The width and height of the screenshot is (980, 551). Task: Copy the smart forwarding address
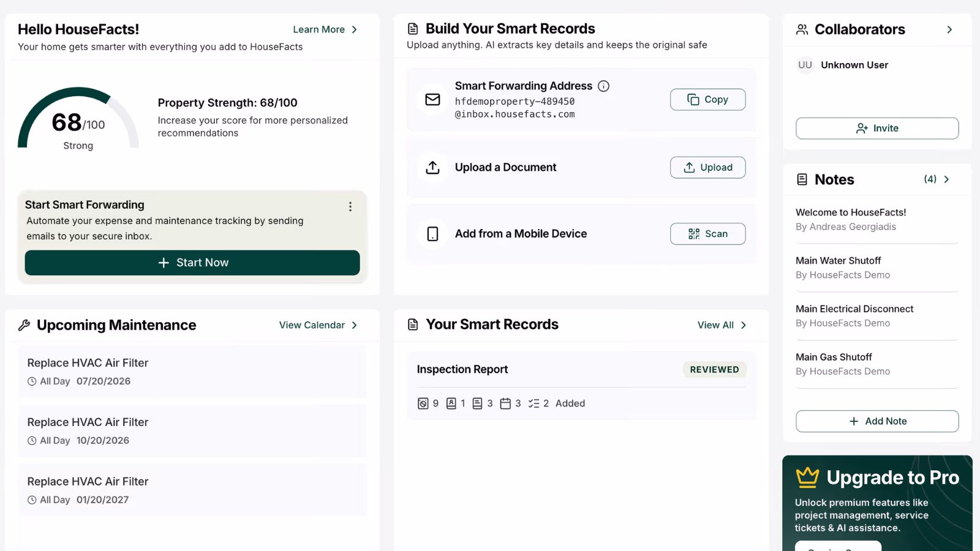(707, 100)
